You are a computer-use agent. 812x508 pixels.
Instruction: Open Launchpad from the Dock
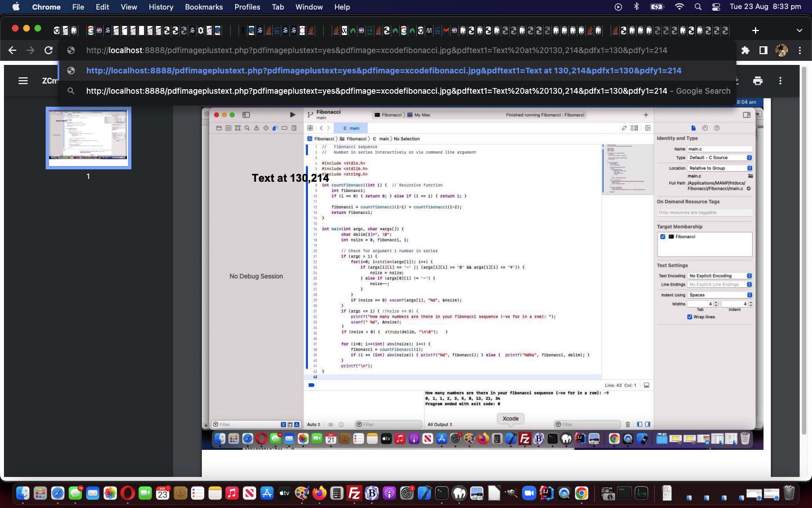[x=40, y=493]
